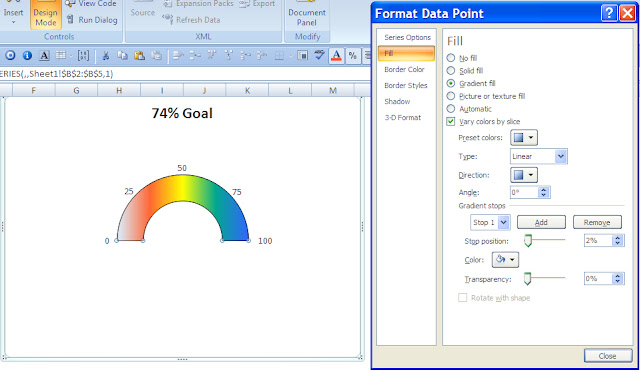This screenshot has width=640, height=372.
Task: Click the Transparency slider thumb
Action: [527, 278]
